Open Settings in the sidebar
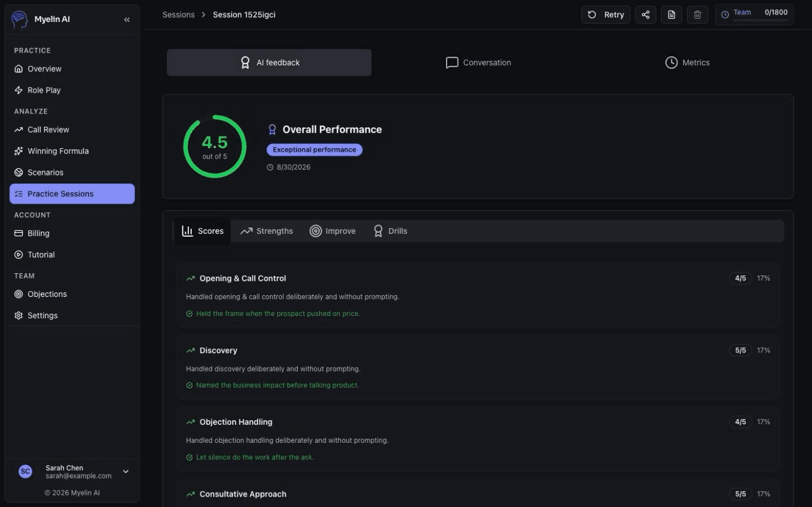 click(72, 315)
